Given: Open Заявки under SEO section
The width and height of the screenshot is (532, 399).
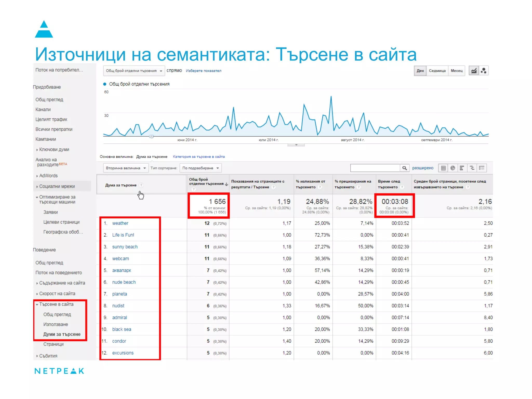Looking at the screenshot, I should pos(51,212).
